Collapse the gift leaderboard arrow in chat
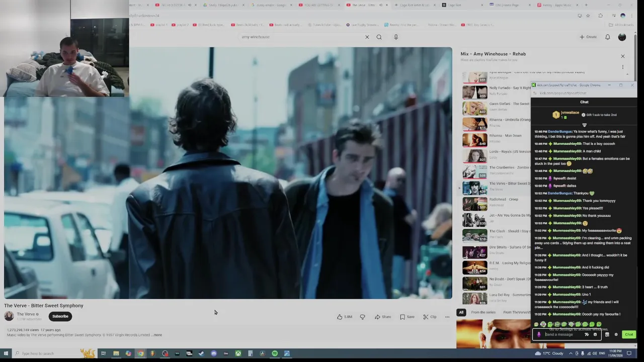Image resolution: width=644 pixels, height=362 pixels. click(584, 125)
